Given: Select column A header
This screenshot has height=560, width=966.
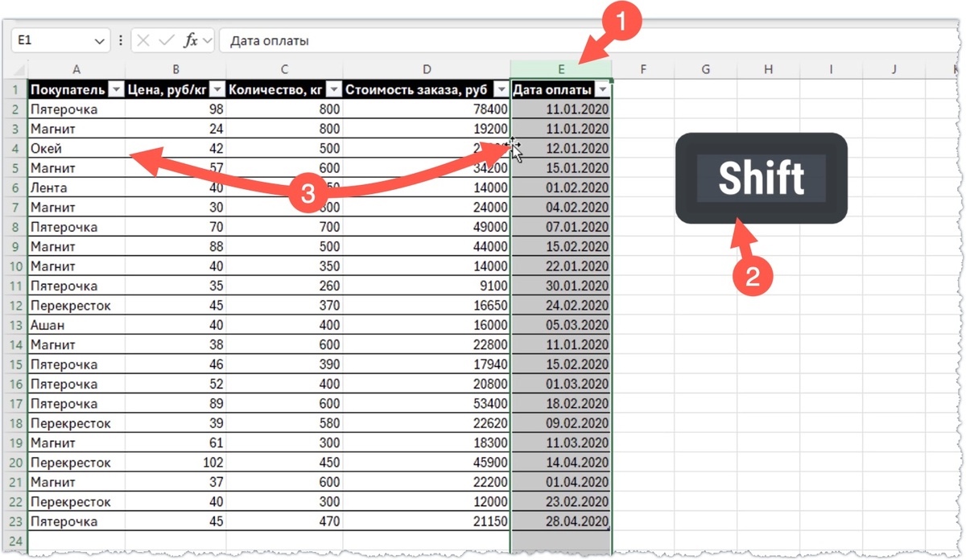Looking at the screenshot, I should pyautogui.click(x=76, y=70).
